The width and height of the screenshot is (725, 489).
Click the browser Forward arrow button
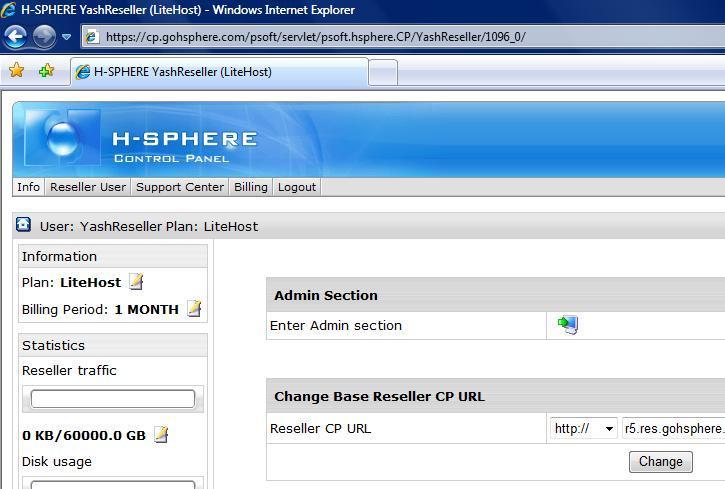pos(44,37)
